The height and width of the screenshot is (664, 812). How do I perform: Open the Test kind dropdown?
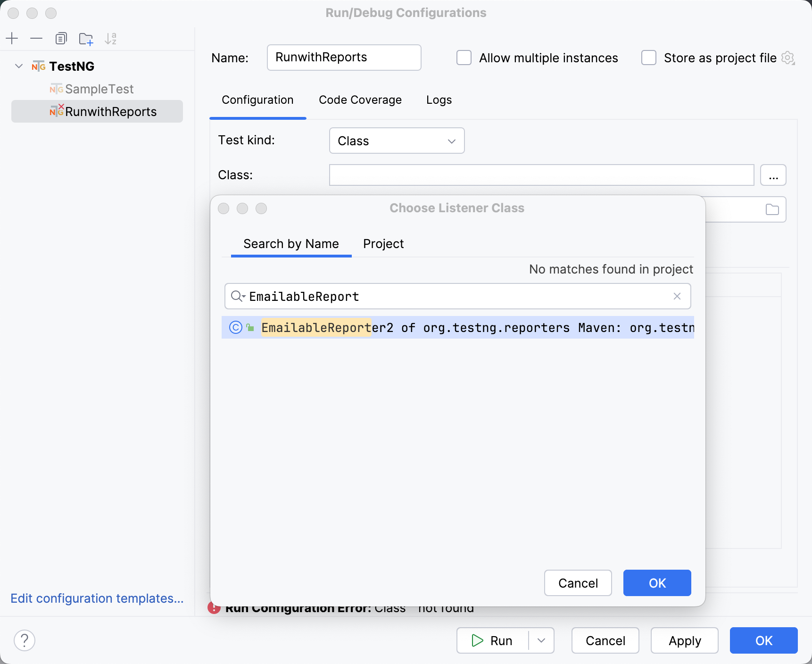397,141
